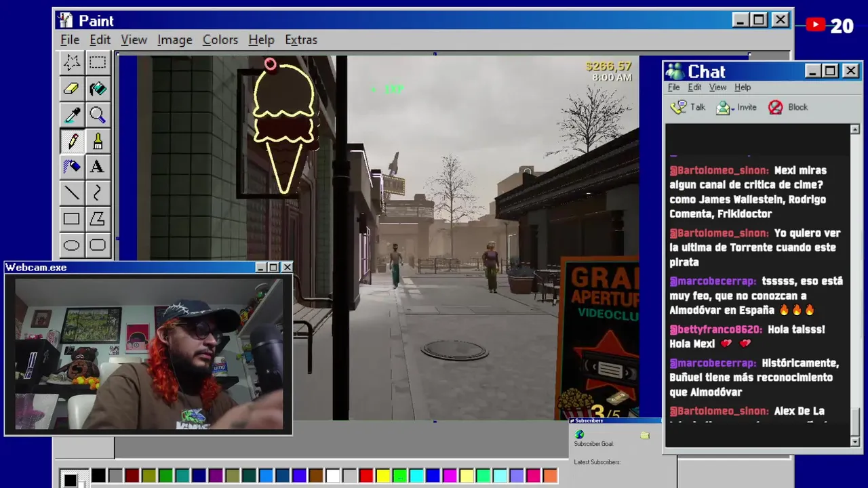Select the Magnifier tool
868x488 pixels.
coord(97,115)
